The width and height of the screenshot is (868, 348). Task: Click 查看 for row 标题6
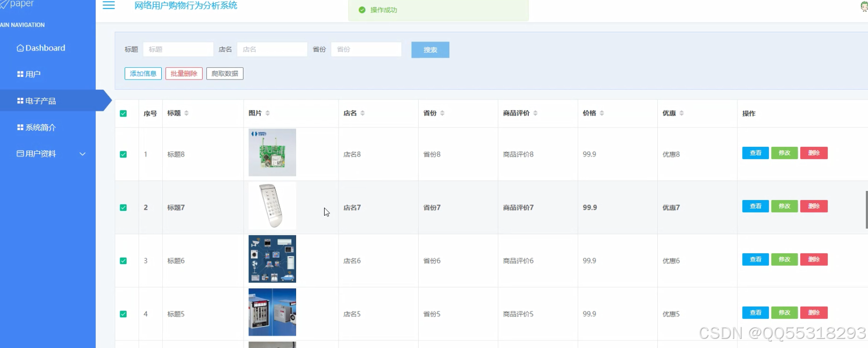pos(755,259)
